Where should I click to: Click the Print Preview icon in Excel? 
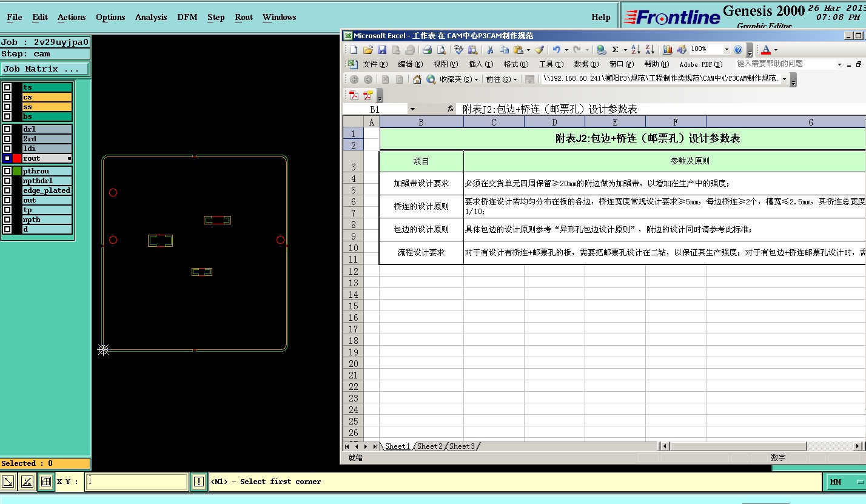point(441,50)
